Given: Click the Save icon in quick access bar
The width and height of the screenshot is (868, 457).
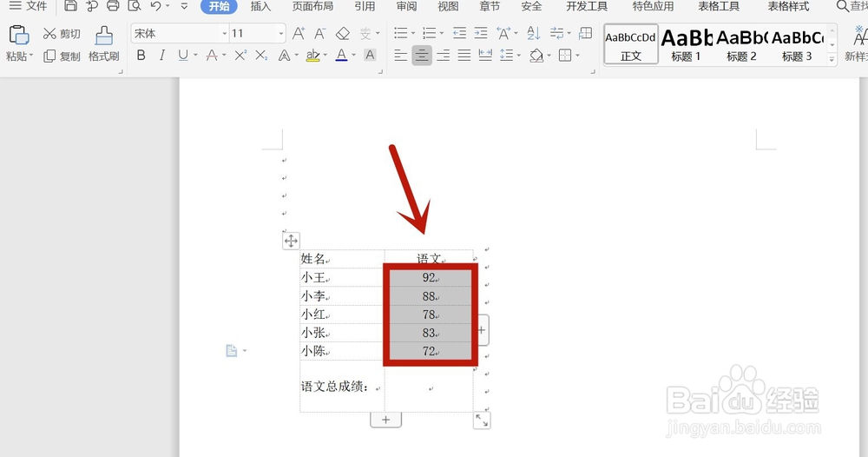Looking at the screenshot, I should click(70, 6).
